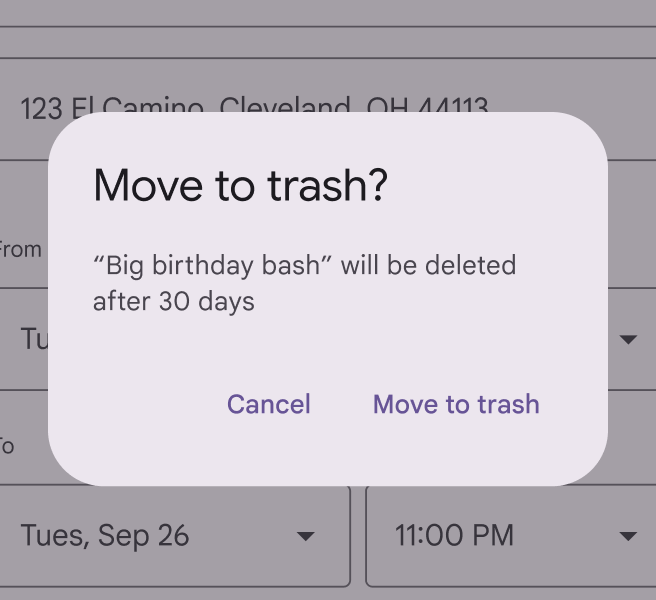The height and width of the screenshot is (600, 656).
Task: Click the From label behind the dialog
Action: (x=20, y=249)
